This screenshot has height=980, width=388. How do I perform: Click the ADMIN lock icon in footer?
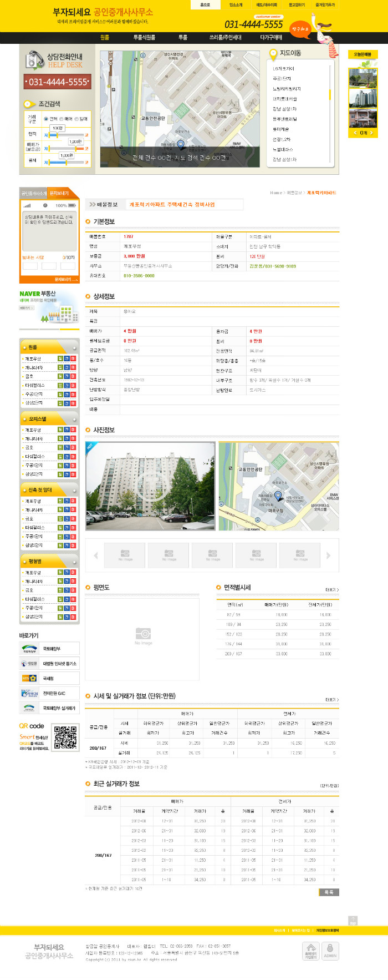(330, 951)
